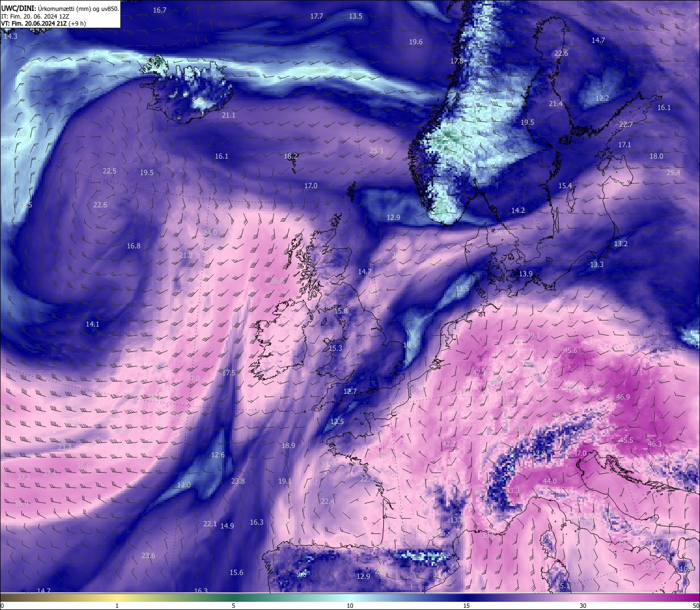The height and width of the screenshot is (610, 700).
Task: Click the 15.4 value label
Action: tap(565, 186)
